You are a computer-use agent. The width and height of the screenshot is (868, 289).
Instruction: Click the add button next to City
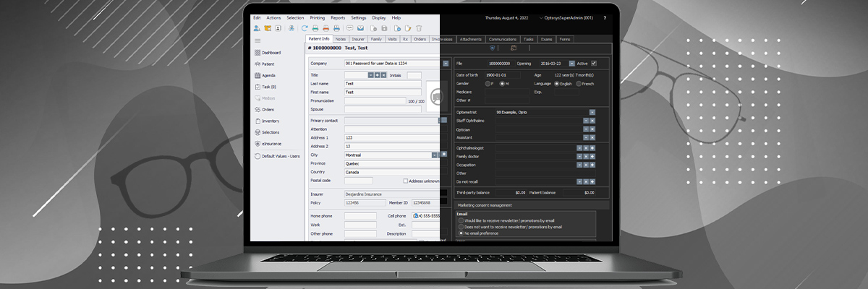point(444,155)
